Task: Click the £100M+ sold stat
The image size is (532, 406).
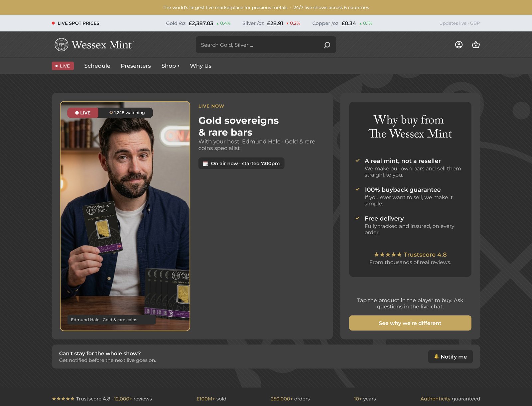Action: point(211,399)
